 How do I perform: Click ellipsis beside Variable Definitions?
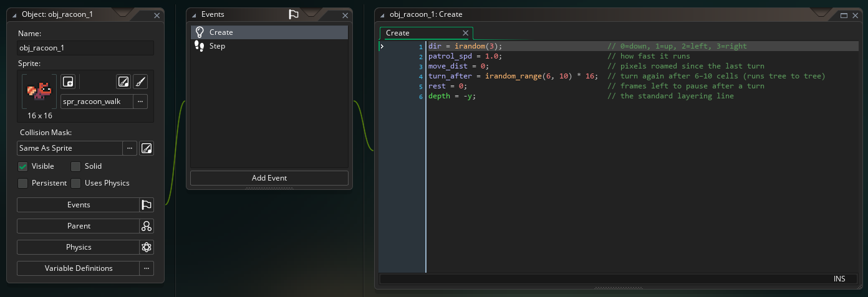point(147,268)
